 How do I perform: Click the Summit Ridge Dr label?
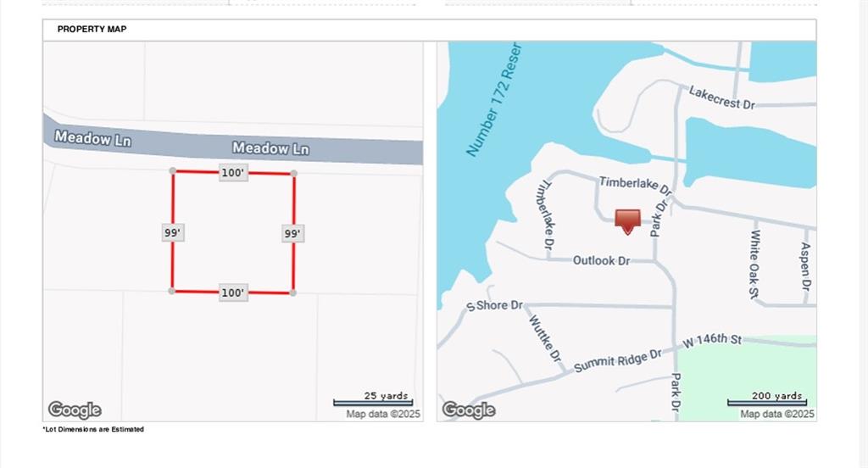pyautogui.click(x=618, y=360)
